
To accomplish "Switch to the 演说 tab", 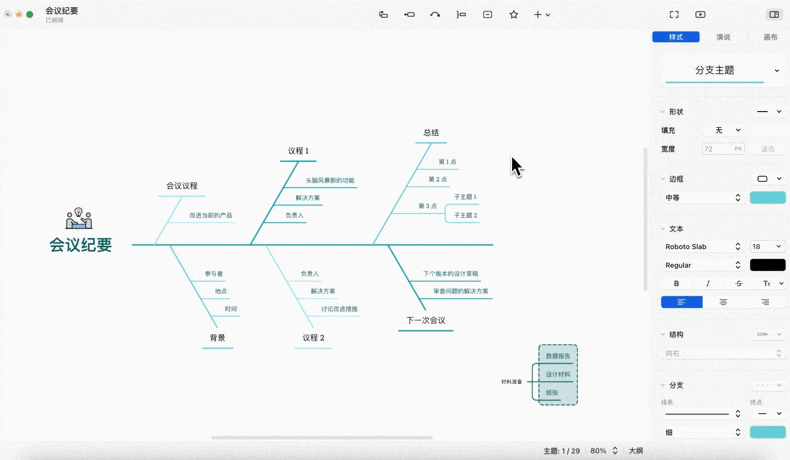I will click(x=723, y=37).
